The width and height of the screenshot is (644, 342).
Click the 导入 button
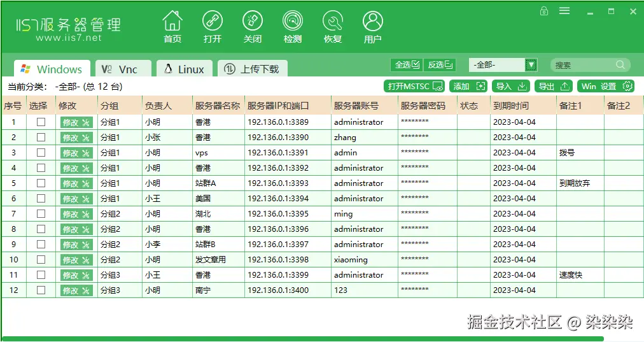point(510,87)
